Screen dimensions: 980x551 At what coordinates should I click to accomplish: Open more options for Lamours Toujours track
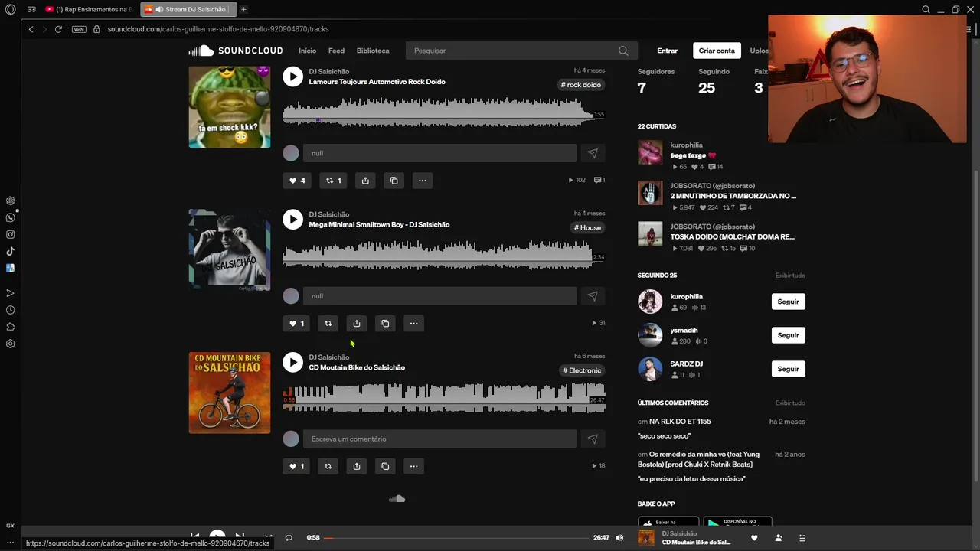point(423,181)
